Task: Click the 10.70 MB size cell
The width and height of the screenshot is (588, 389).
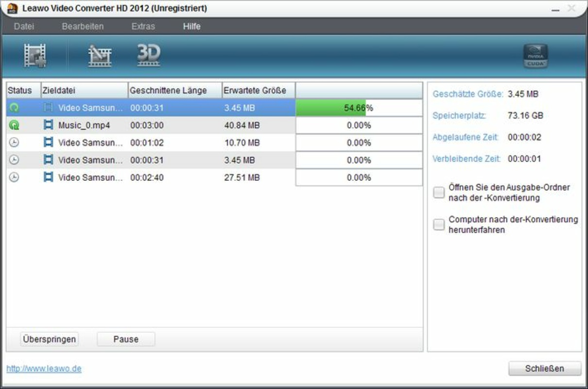Action: coord(242,142)
